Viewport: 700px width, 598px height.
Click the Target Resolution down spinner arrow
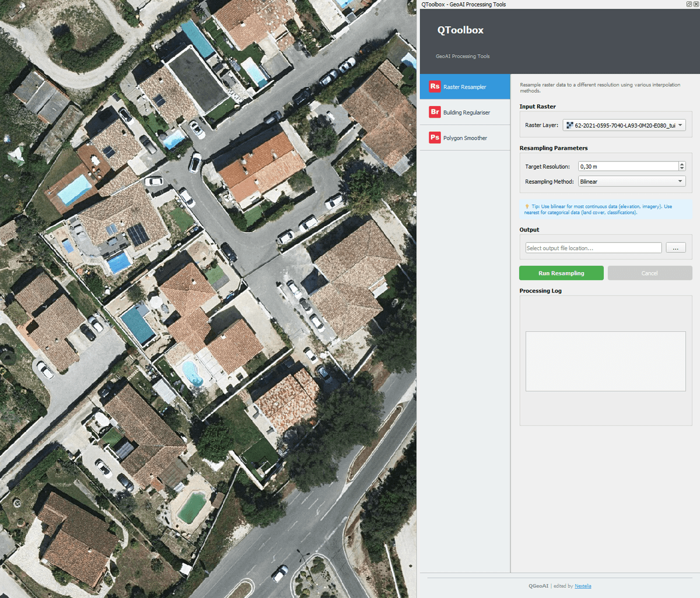pos(681,168)
